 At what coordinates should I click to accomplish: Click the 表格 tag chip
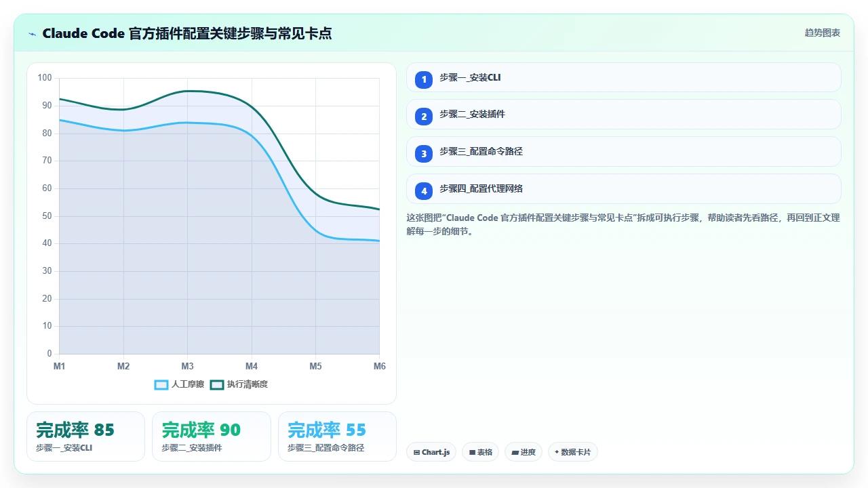pyautogui.click(x=481, y=452)
